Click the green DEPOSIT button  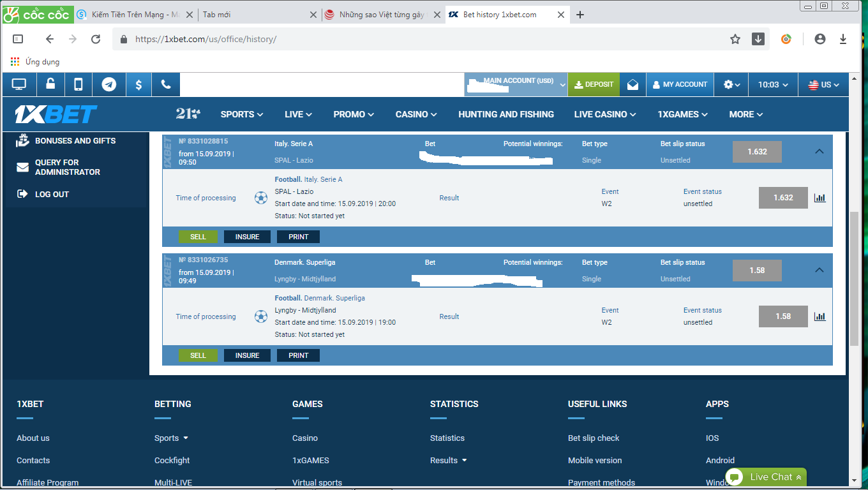click(x=594, y=84)
